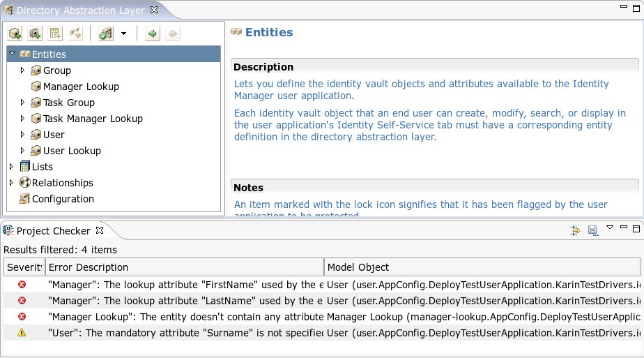
Task: Collapse the Entities tree node
Action: pyautogui.click(x=13, y=54)
